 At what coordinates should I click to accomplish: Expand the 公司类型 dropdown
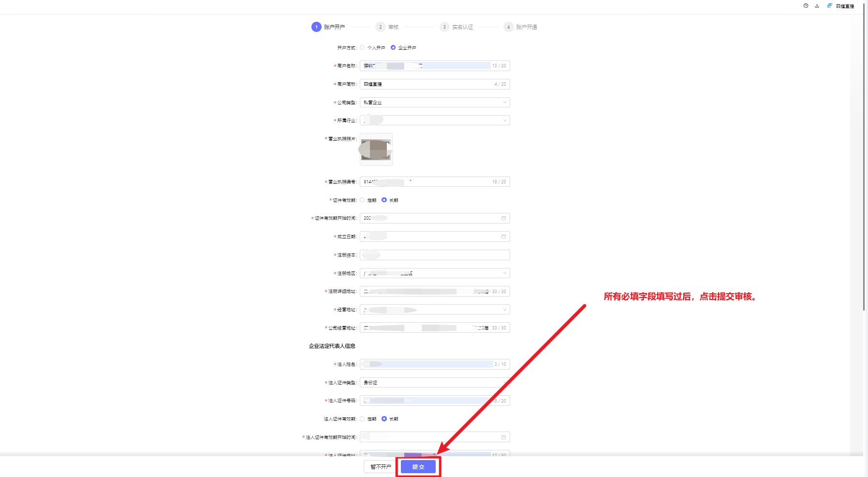tap(504, 102)
